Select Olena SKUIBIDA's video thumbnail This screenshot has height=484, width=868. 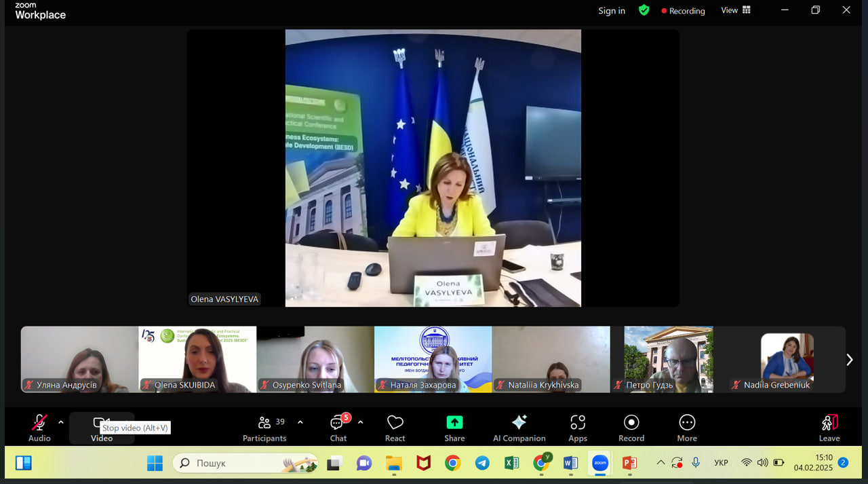pyautogui.click(x=197, y=359)
